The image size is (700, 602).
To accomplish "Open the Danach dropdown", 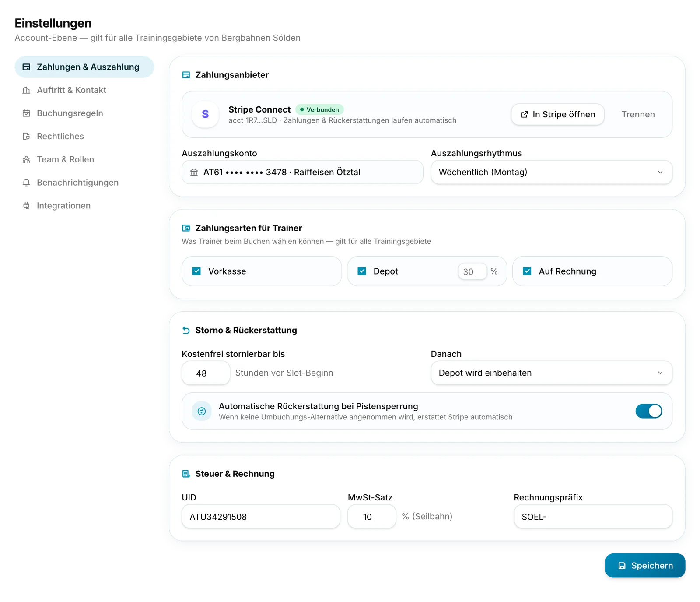I will pos(551,373).
